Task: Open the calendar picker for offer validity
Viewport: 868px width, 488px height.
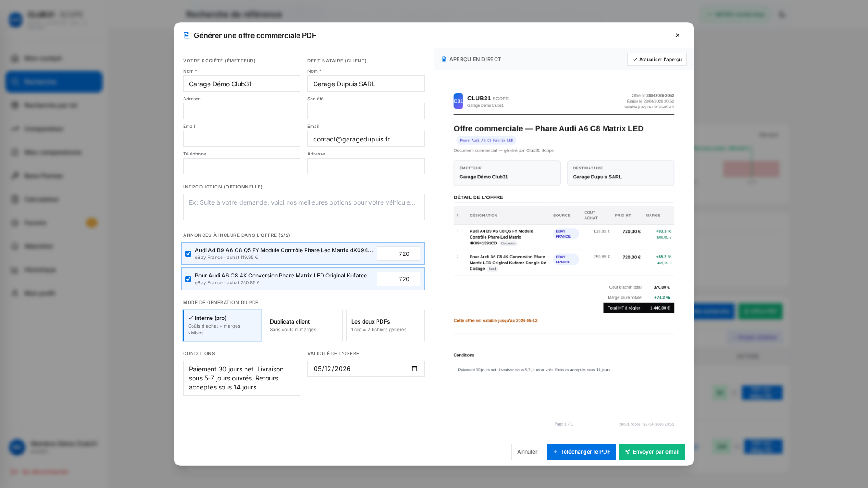Action: [415, 369]
